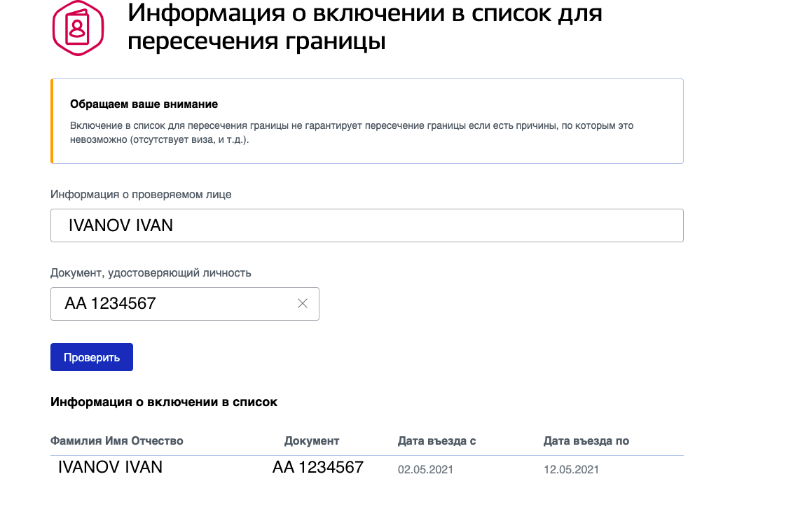
Task: Focus the checked person name input field
Action: (366, 225)
